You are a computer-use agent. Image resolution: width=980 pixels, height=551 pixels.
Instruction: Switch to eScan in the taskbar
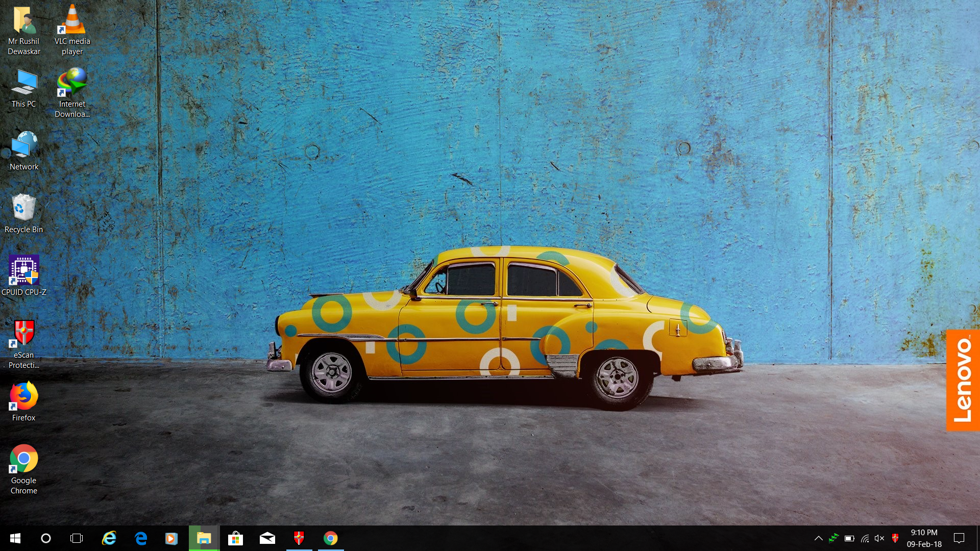coord(299,538)
